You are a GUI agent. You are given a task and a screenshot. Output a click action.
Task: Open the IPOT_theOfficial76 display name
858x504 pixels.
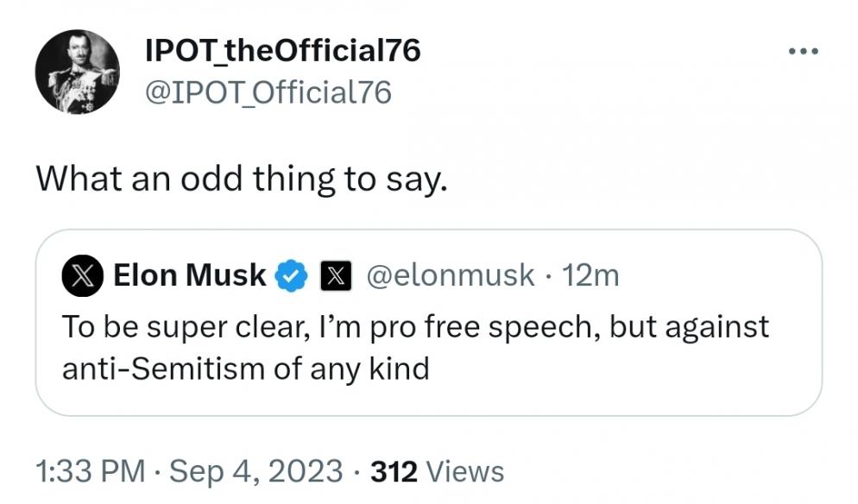pos(283,50)
